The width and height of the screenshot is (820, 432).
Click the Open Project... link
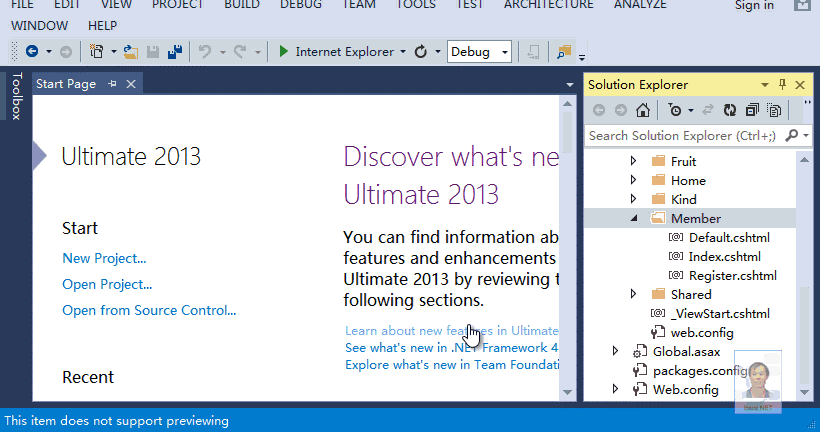click(107, 285)
